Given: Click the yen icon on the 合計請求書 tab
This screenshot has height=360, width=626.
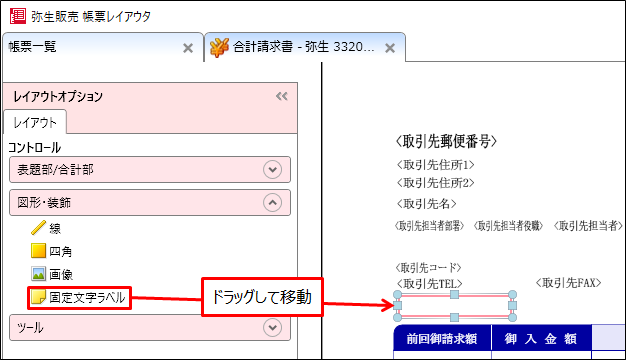Looking at the screenshot, I should tap(219, 48).
